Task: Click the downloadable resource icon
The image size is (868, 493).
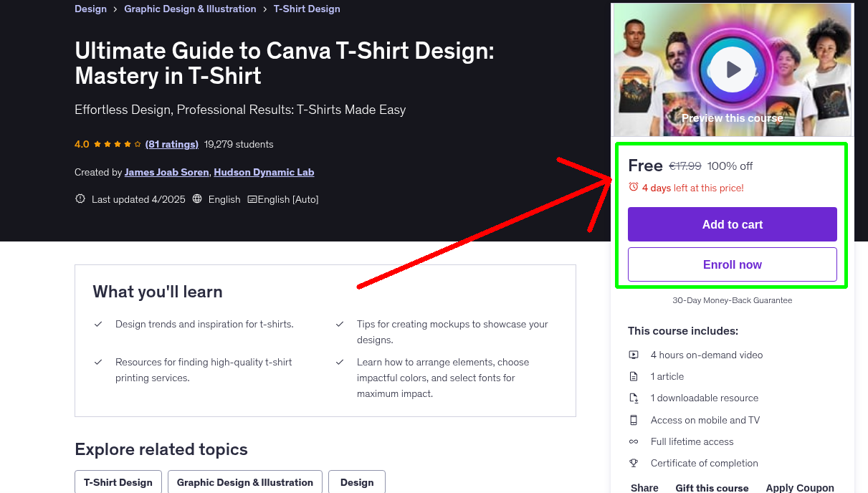Action: pyautogui.click(x=634, y=398)
